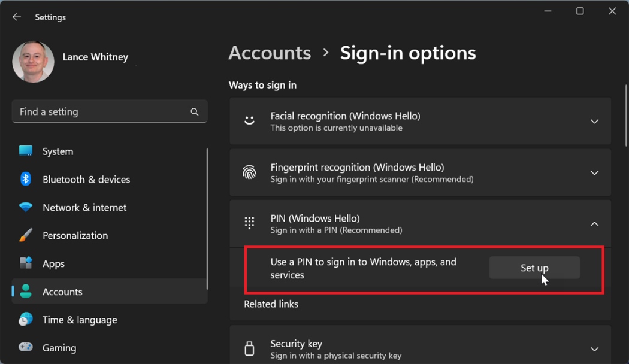Click the Find a setting input field
This screenshot has width=629, height=364.
click(96, 111)
